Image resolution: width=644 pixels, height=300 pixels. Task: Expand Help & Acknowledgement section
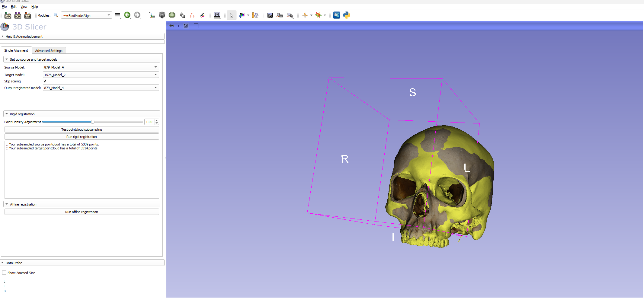tap(24, 37)
